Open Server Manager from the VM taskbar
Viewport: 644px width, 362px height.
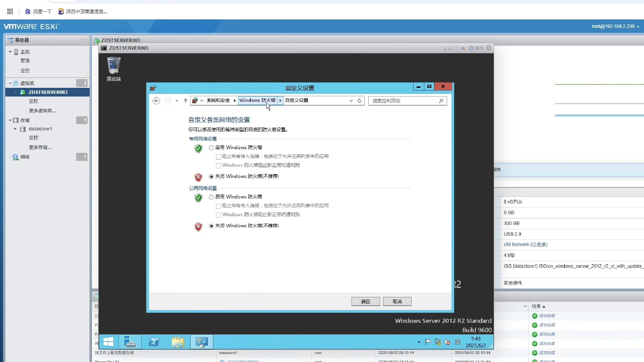point(130,342)
